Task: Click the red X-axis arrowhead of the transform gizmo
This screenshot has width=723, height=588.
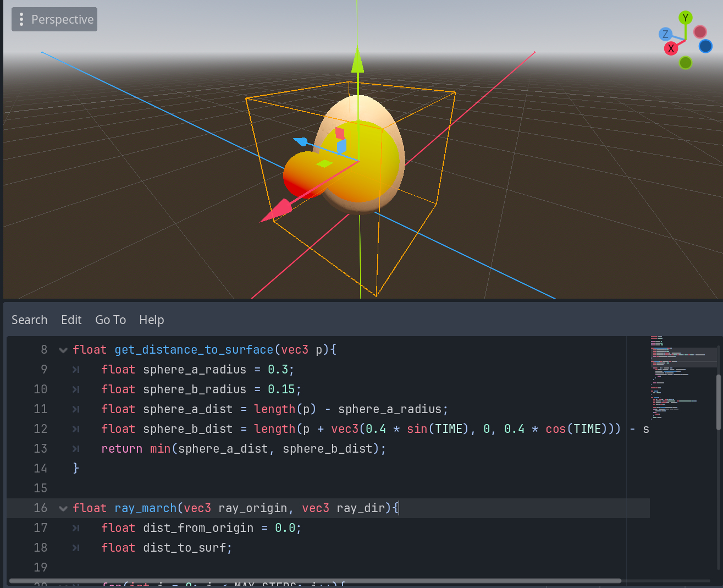Action: click(277, 211)
